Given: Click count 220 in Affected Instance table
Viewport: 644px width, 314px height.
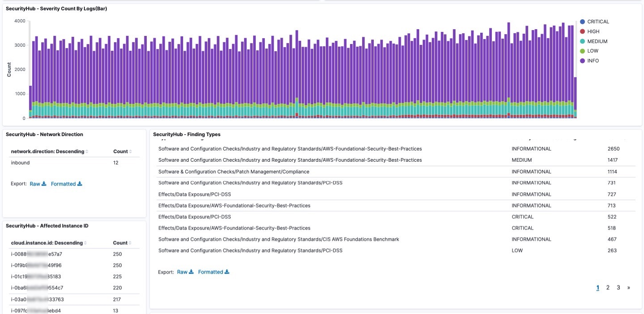Looking at the screenshot, I should coord(118,287).
